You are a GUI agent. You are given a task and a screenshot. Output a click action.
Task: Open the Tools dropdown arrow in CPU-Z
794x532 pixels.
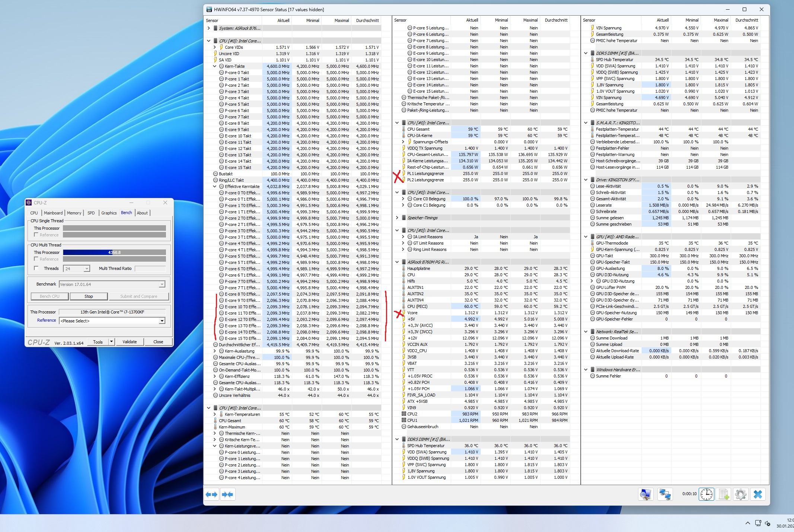(x=111, y=342)
